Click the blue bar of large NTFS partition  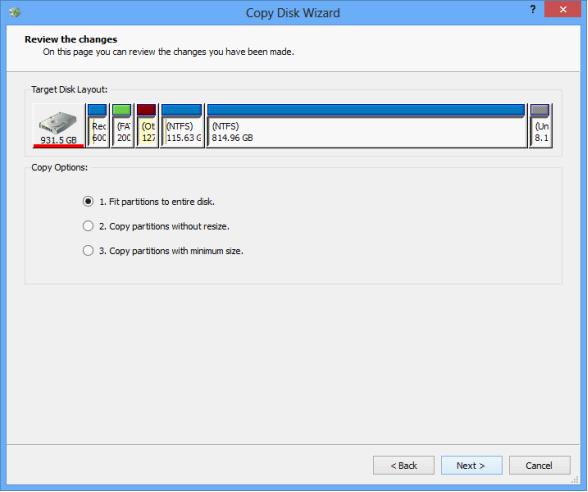pos(366,110)
